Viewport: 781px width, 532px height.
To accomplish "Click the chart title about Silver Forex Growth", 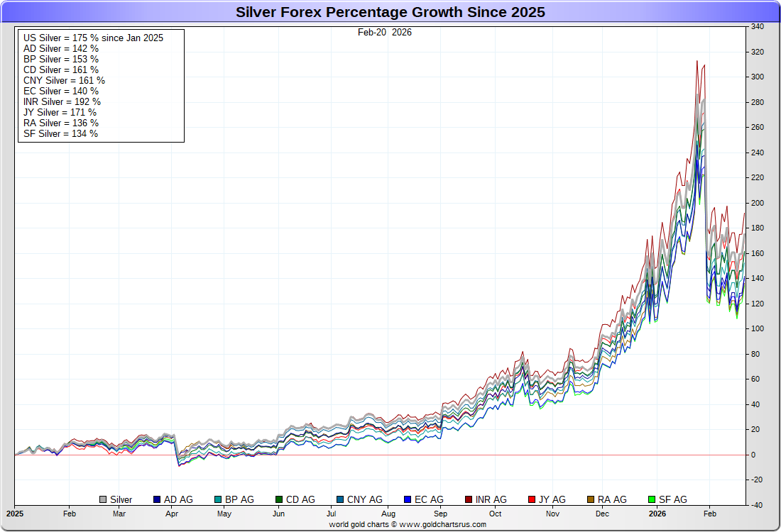I will (x=390, y=12).
